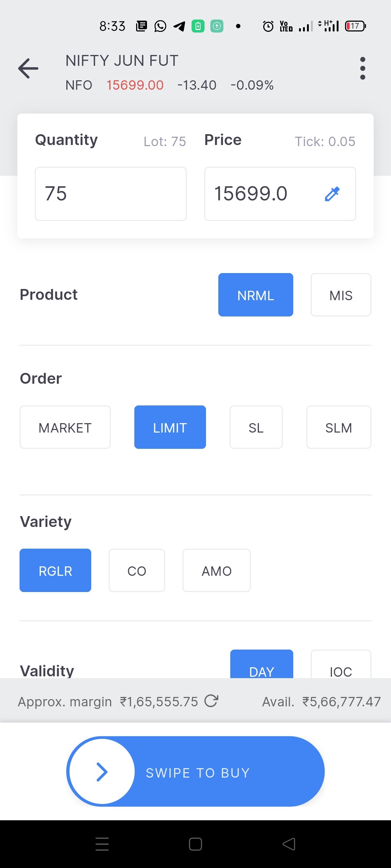Choose SL order type
The image size is (391, 868).
click(x=256, y=427)
